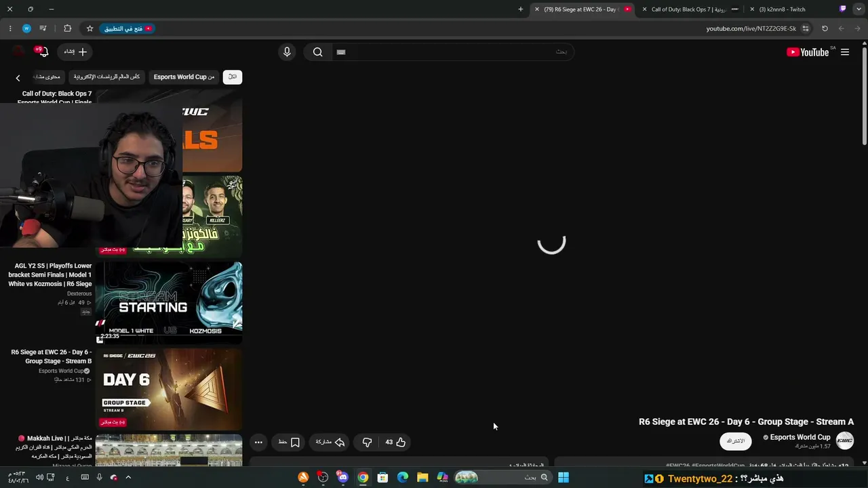Click the Windows taskbar search box

pos(502,478)
